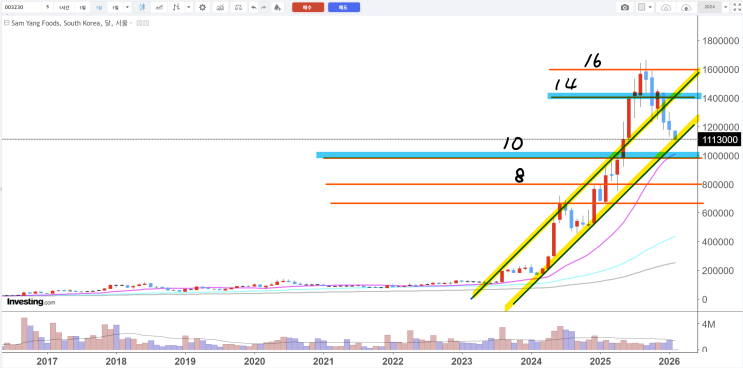
Task: Collapse the Sam Yang Foods legend box
Action: tap(7, 23)
